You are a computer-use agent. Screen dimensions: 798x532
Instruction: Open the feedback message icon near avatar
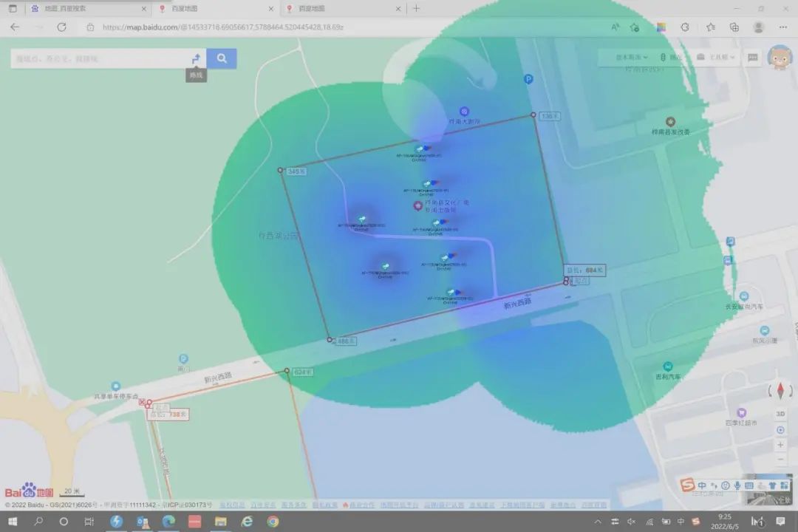(x=752, y=58)
